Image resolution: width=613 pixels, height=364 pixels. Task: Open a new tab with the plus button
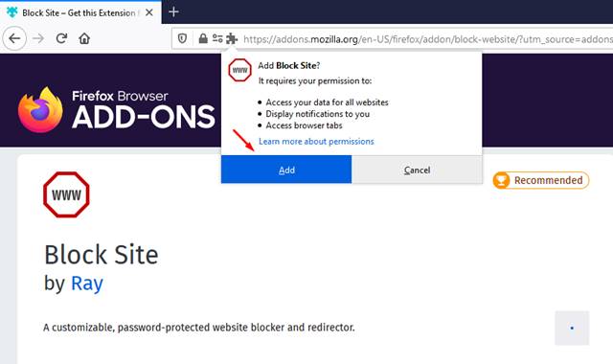click(x=173, y=12)
